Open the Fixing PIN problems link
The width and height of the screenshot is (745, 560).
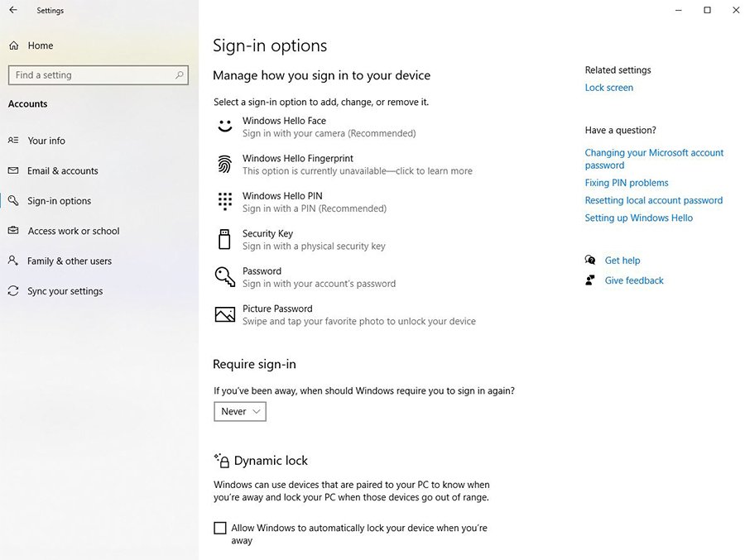point(626,182)
